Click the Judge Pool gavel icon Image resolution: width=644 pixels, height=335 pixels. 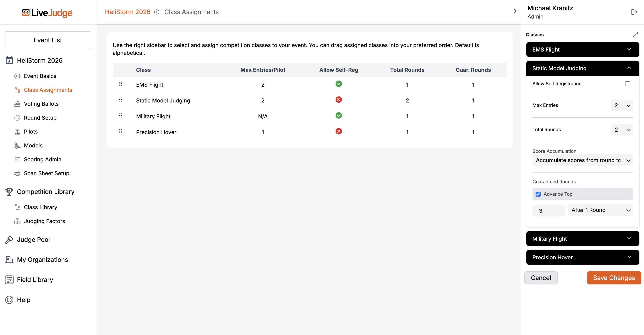coord(9,239)
